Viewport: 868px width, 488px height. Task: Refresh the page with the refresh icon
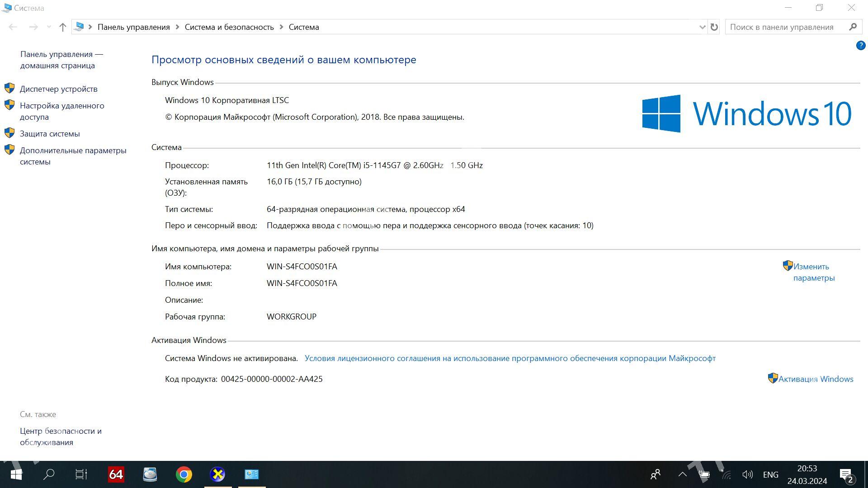[714, 27]
